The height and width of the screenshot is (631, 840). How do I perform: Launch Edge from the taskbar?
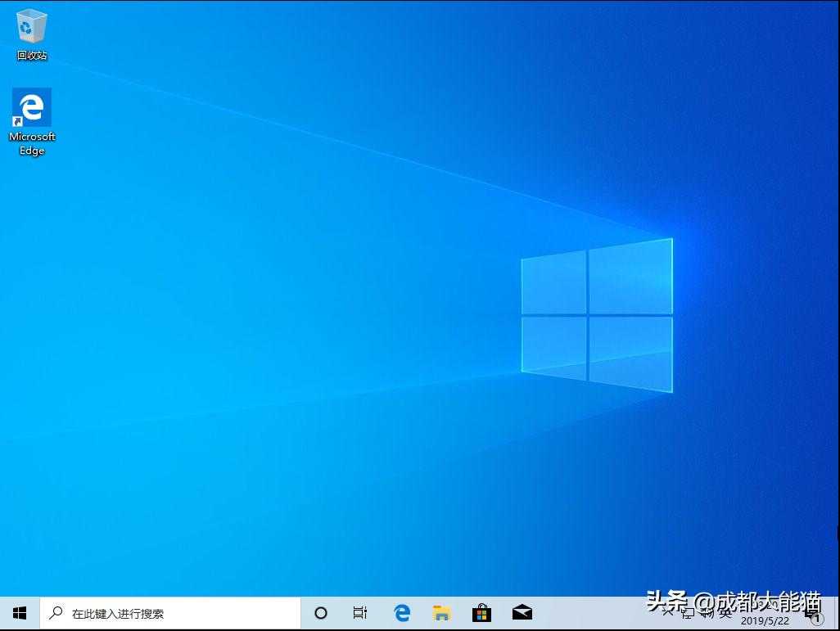[x=401, y=612]
